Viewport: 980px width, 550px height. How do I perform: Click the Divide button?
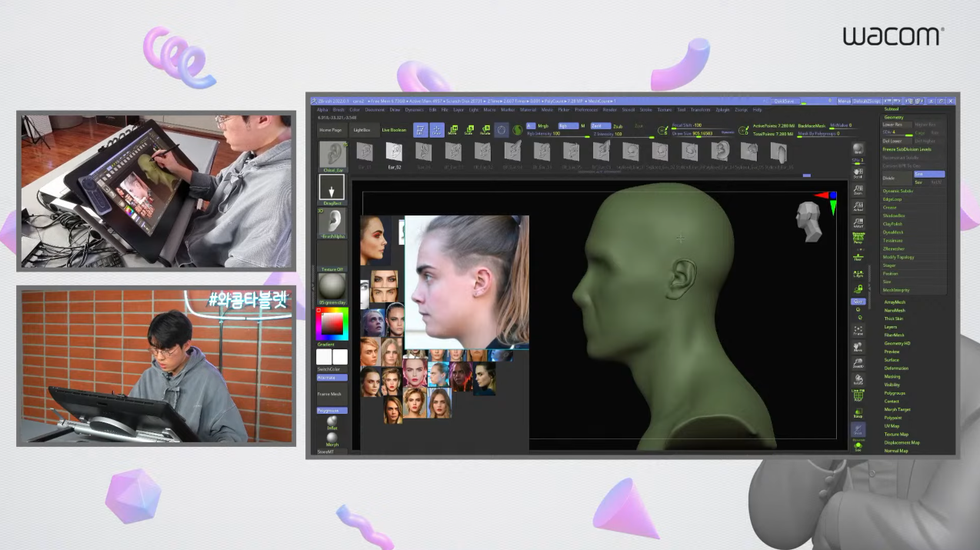(x=896, y=178)
